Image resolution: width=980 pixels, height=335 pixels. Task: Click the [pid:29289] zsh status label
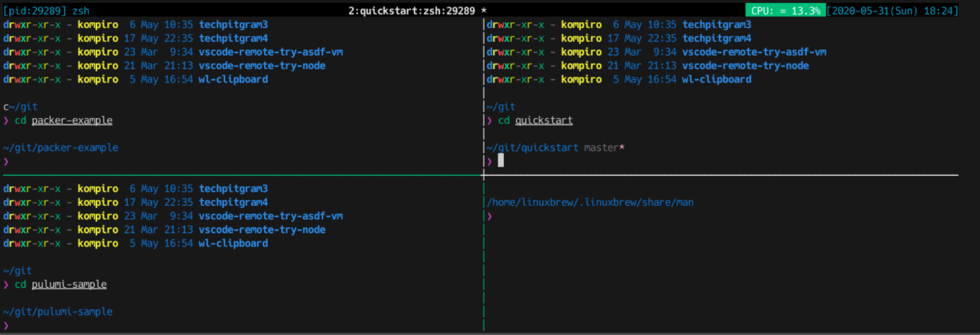click(x=45, y=11)
